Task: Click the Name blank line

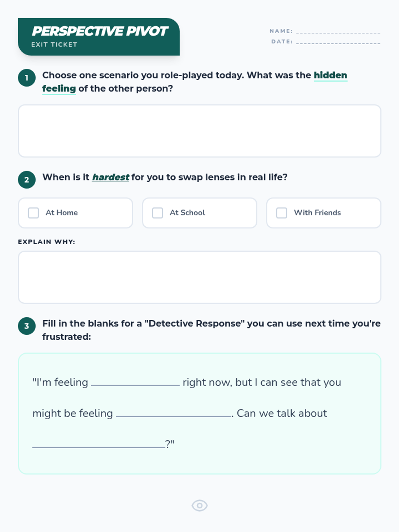Action: point(338,32)
